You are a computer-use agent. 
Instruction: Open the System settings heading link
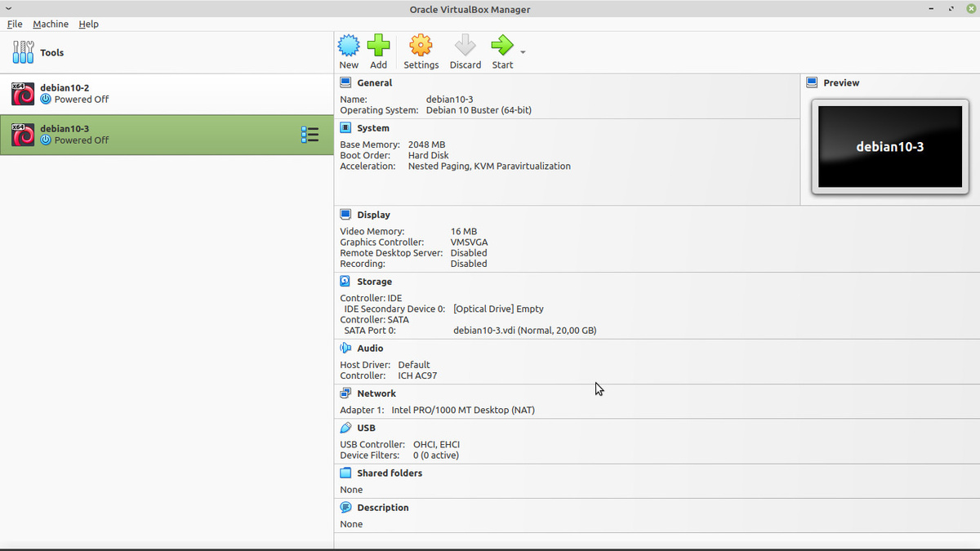[x=373, y=128]
